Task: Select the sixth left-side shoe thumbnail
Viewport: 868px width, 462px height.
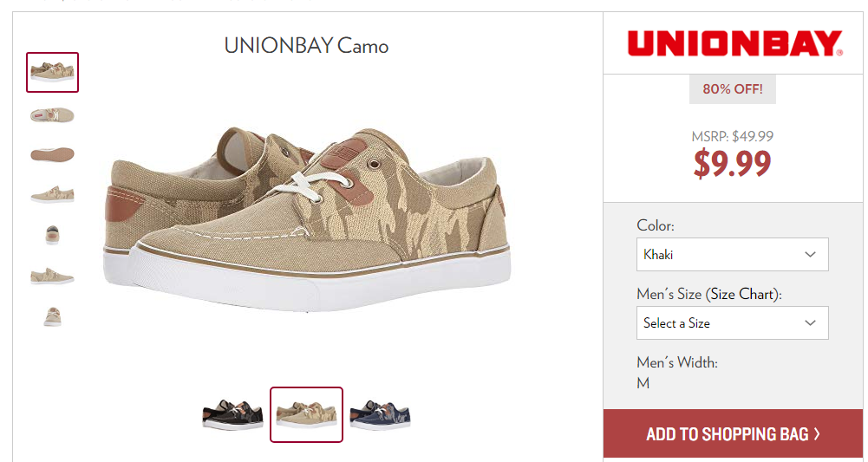Action: click(x=52, y=276)
